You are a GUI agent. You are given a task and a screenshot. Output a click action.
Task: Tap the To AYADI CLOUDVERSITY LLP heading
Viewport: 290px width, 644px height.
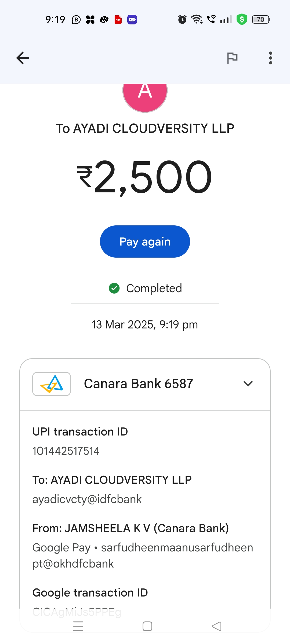(145, 129)
